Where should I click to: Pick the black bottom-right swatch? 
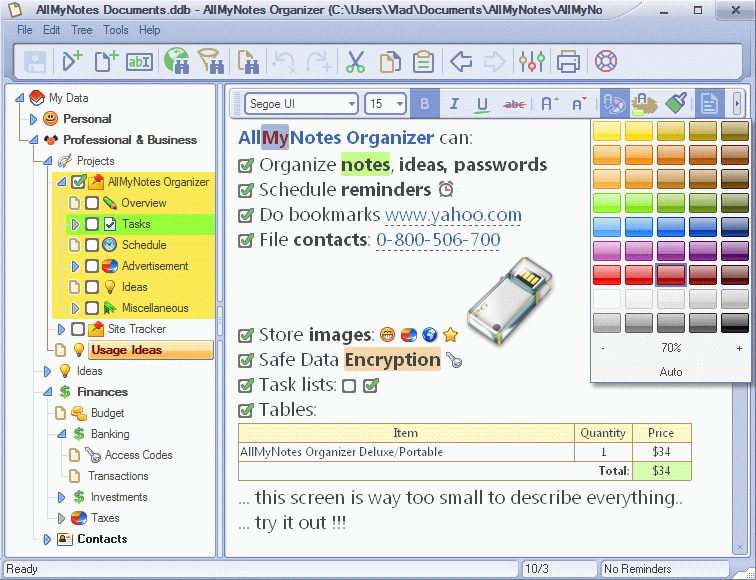tap(735, 323)
